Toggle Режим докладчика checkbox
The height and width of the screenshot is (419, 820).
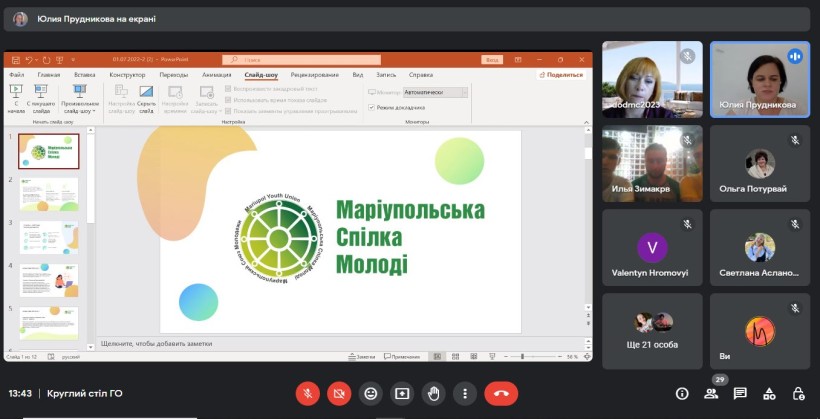point(371,107)
